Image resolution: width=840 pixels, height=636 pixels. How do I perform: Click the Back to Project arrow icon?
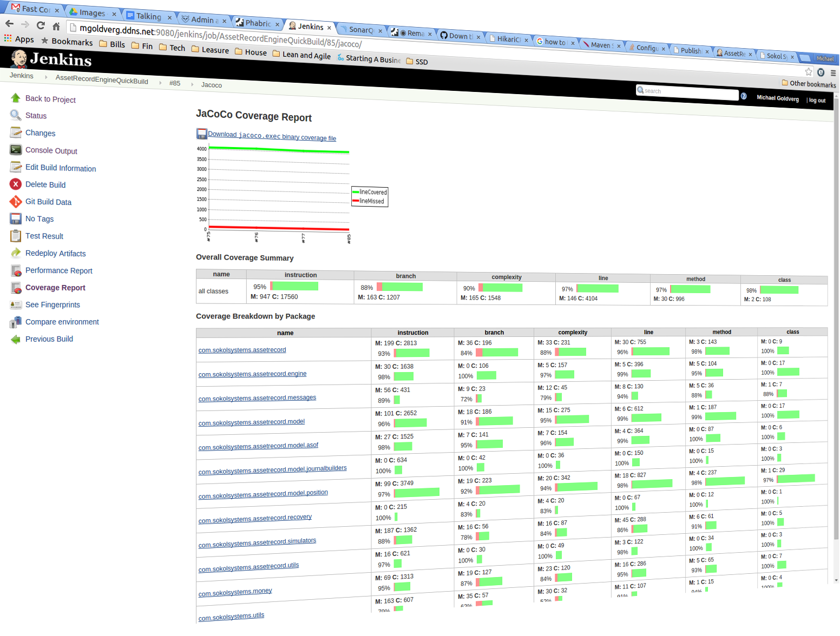pyautogui.click(x=16, y=98)
